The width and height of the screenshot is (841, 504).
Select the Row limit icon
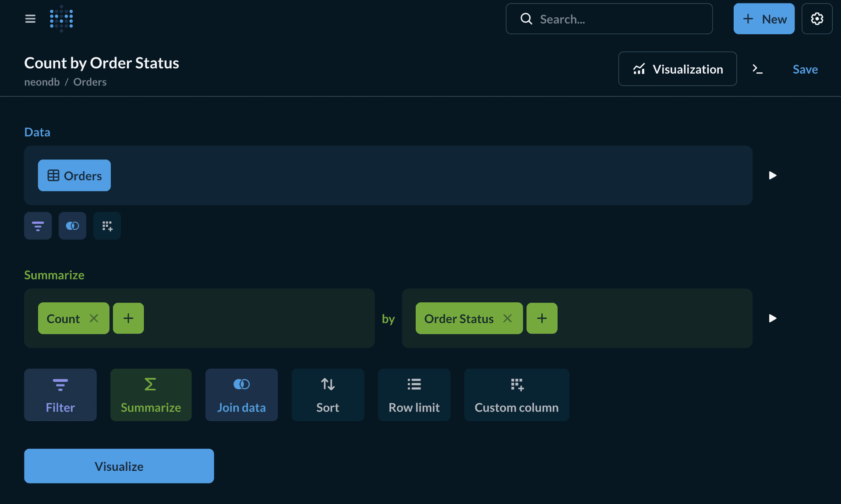coord(414,395)
